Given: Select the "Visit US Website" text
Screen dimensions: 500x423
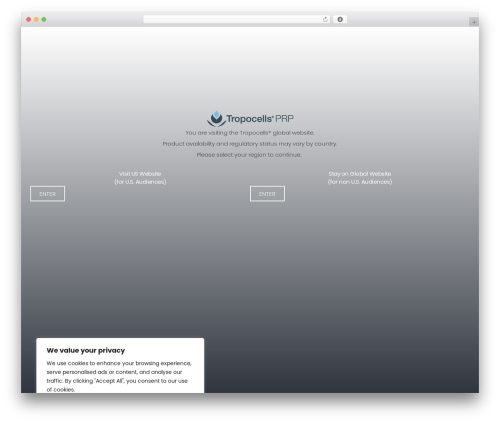Looking at the screenshot, I should pos(140,174).
